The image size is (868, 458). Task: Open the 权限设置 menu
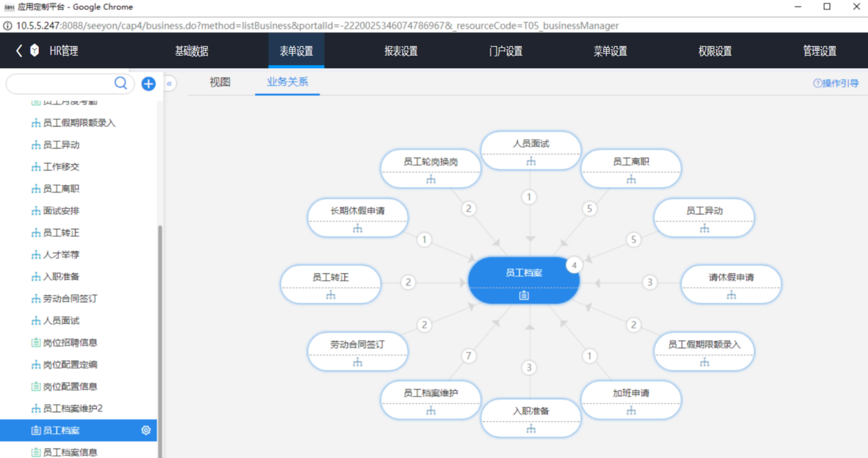click(x=715, y=51)
